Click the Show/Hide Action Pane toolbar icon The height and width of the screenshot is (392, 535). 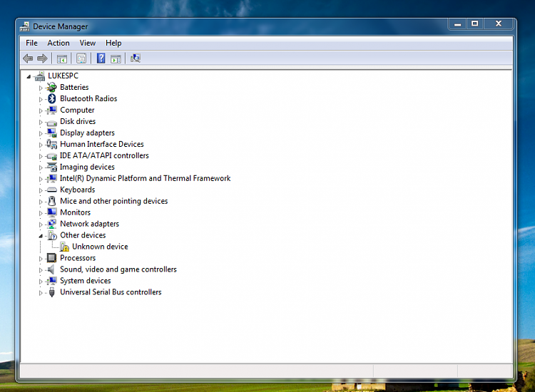[116, 58]
